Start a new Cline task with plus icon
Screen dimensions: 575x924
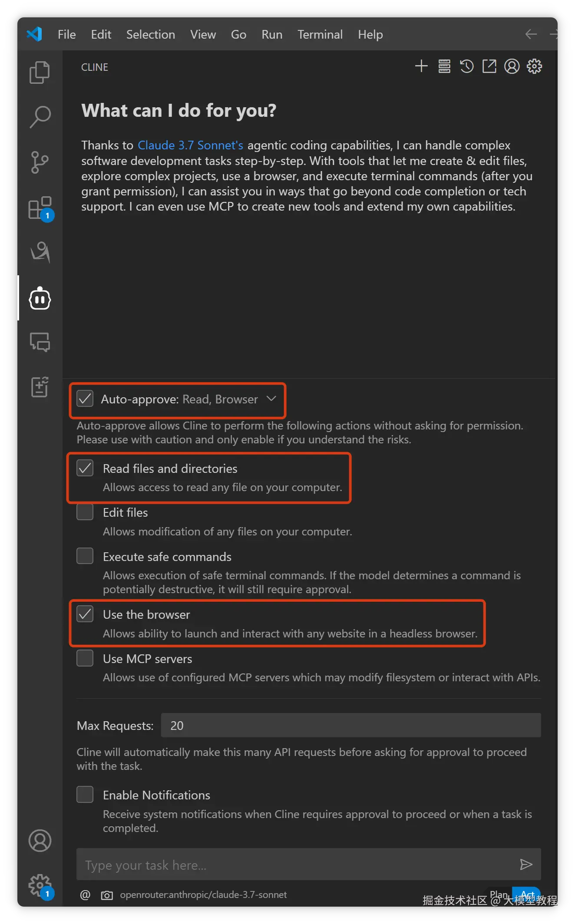pos(421,66)
